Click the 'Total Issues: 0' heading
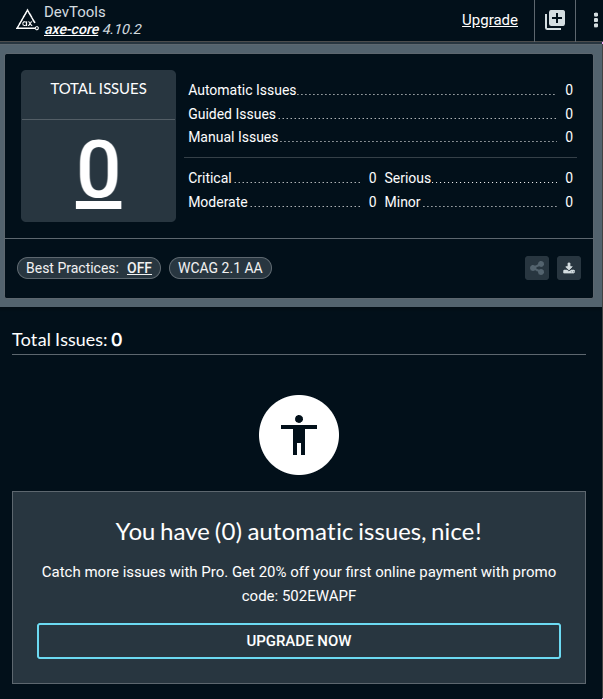This screenshot has width=603, height=699. [x=67, y=340]
